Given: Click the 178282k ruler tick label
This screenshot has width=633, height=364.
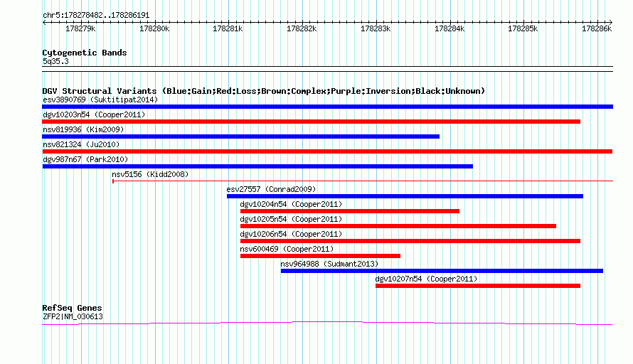Looking at the screenshot, I should click(302, 28).
